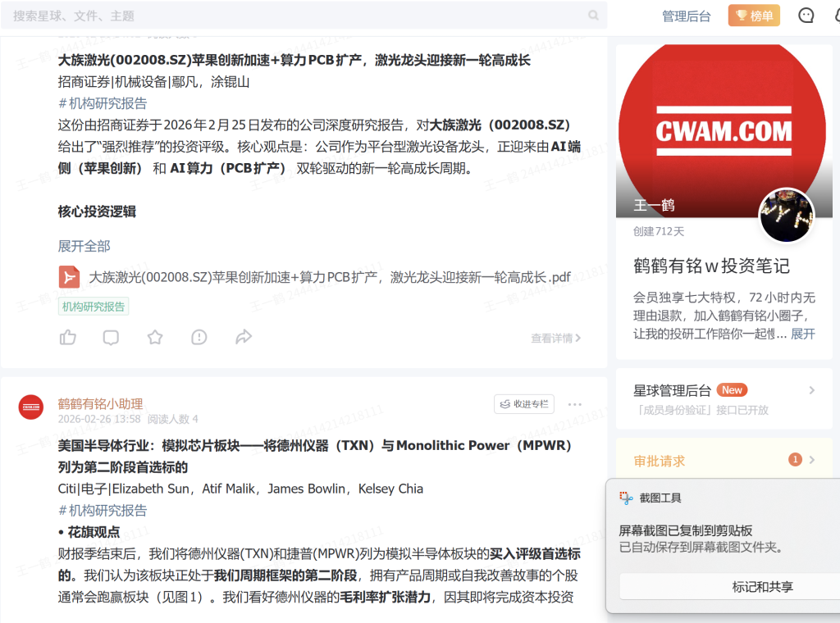The image size is (840, 623).
Task: Toggle star favorite on 大族激光 post
Action: click(155, 337)
